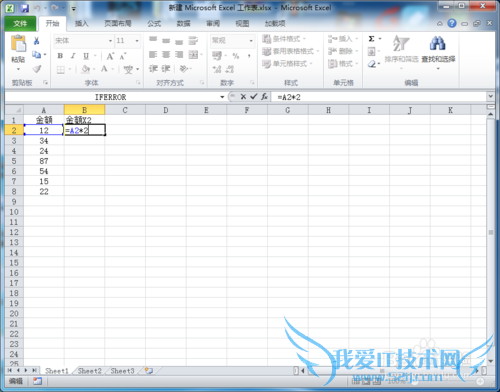Click the cell Borders icon
Viewport: 500px width, 392px height.
61,69
